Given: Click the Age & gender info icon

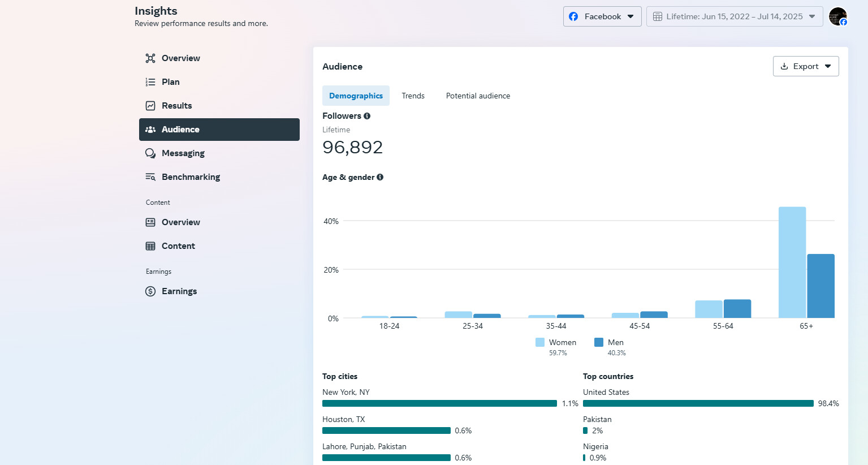Looking at the screenshot, I should pyautogui.click(x=380, y=177).
